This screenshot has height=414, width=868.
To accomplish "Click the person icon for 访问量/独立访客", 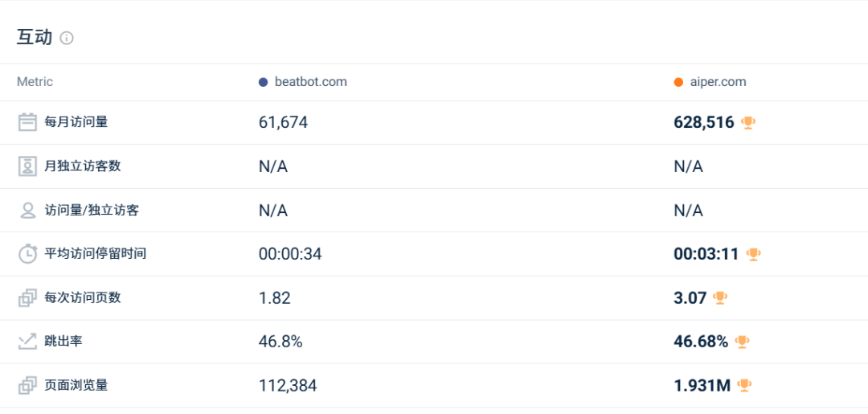I will (28, 211).
